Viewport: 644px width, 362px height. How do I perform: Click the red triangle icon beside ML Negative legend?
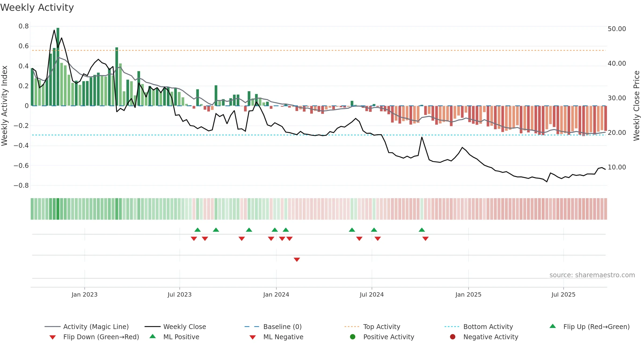pos(253,337)
